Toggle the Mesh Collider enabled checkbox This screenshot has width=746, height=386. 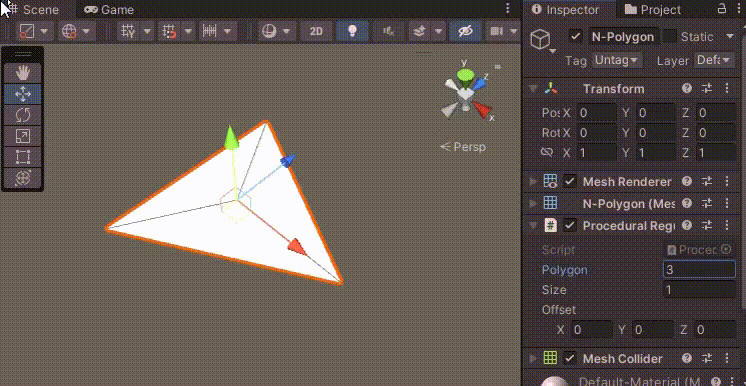pos(569,358)
